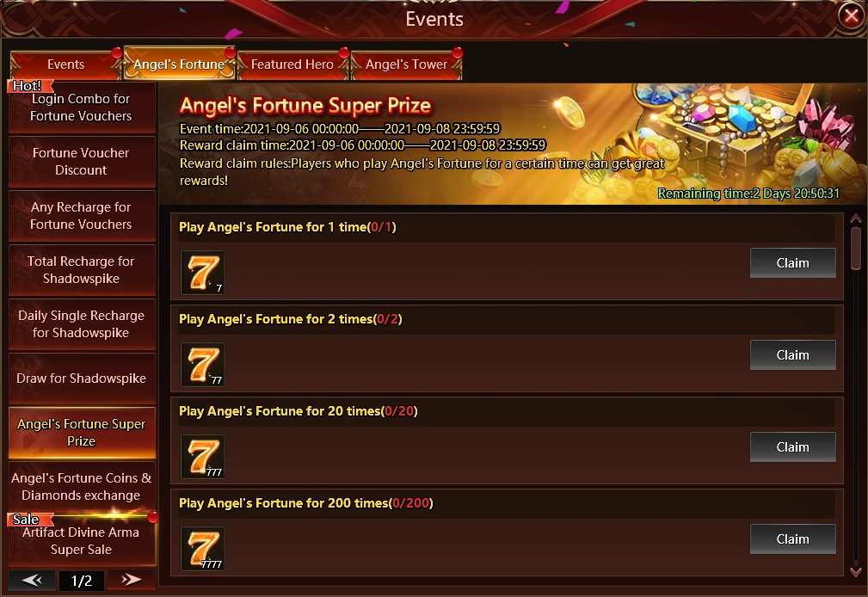Switch to the Events tab
This screenshot has width=868, height=597.
coord(65,65)
